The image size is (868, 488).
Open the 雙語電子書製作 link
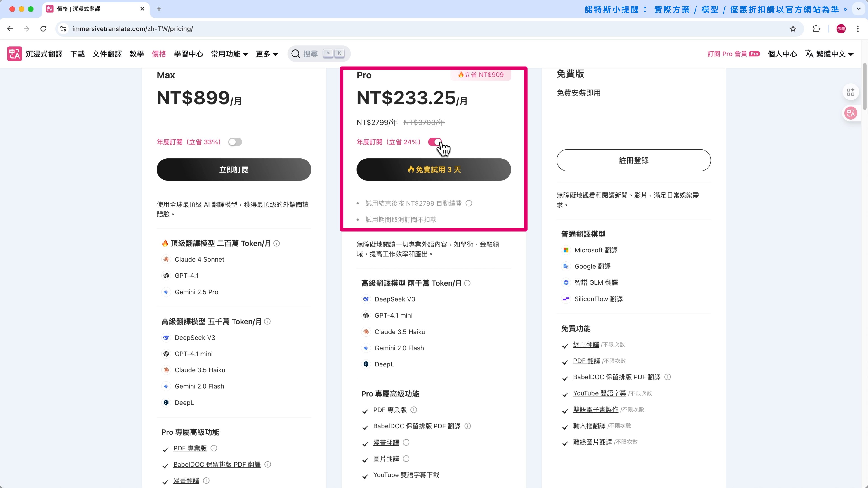click(x=596, y=410)
